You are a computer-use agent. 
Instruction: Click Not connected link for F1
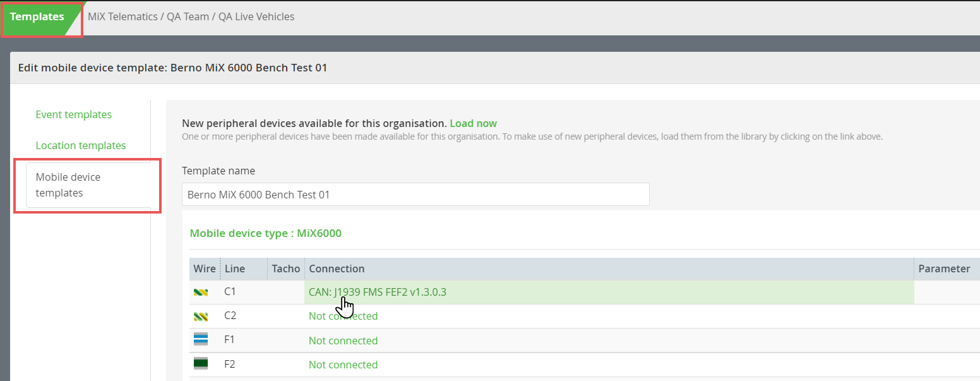(343, 341)
